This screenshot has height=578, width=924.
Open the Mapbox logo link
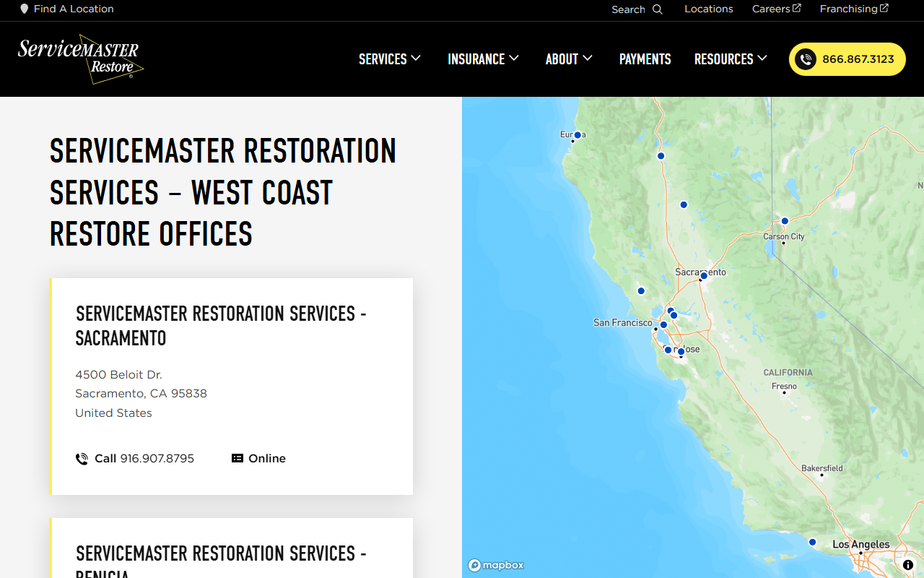click(x=496, y=565)
